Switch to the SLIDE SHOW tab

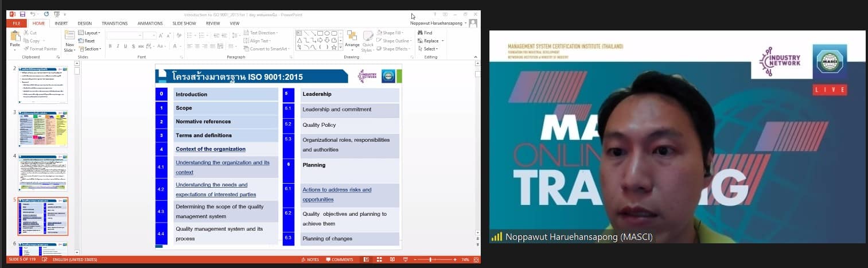pyautogui.click(x=184, y=23)
